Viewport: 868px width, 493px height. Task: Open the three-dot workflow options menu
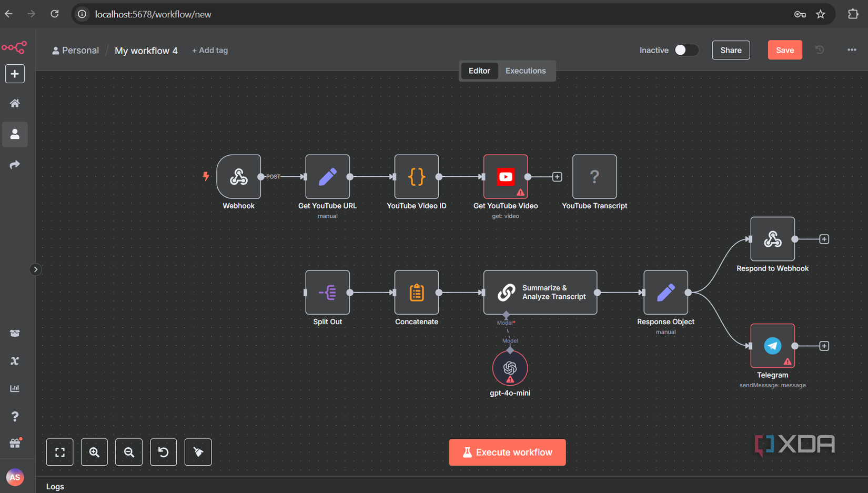(851, 49)
